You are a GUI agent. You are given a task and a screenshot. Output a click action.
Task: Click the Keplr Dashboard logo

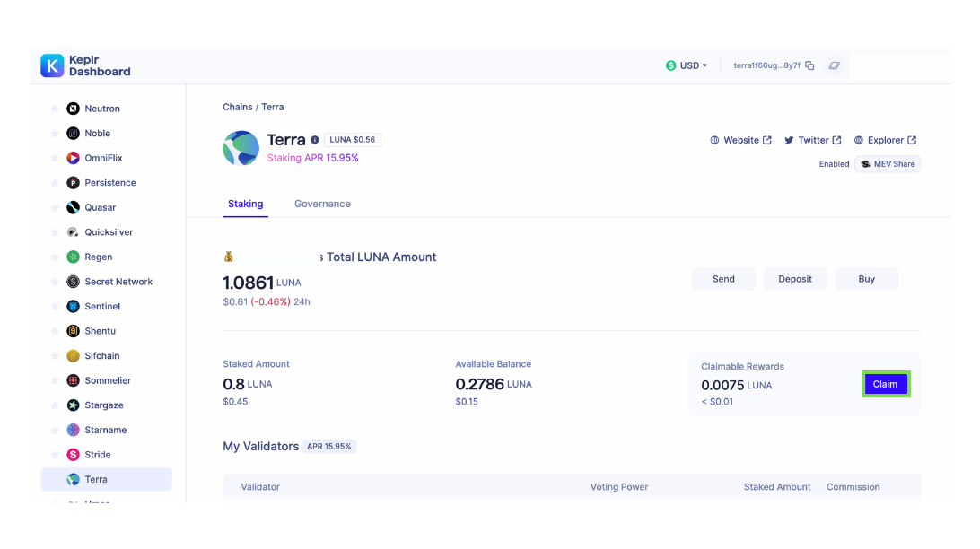pyautogui.click(x=85, y=65)
